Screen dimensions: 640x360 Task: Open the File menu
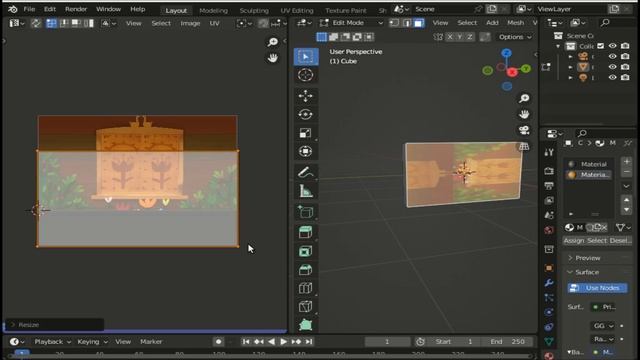pos(29,9)
